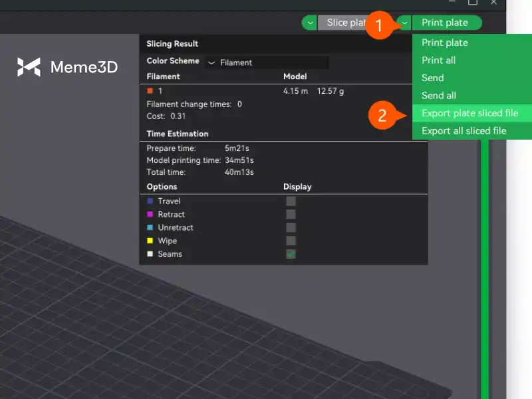Select Send all from the menu
532x399 pixels.
(439, 95)
